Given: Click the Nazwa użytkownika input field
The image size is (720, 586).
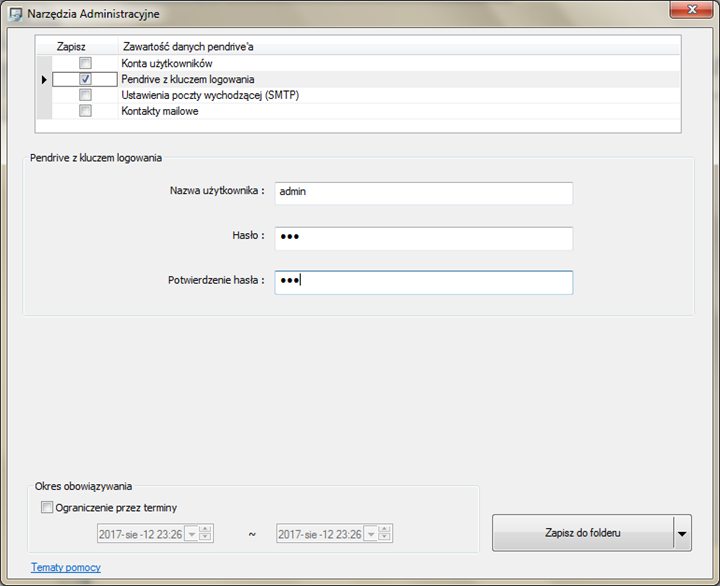Looking at the screenshot, I should (423, 193).
